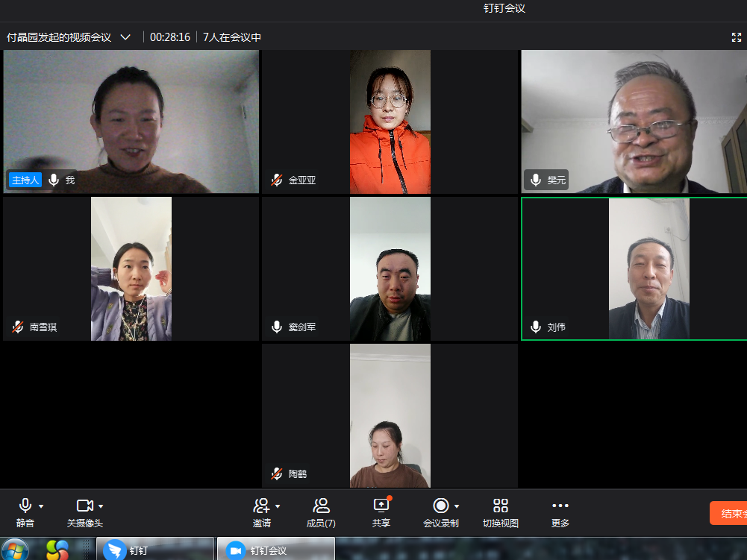Enter fullscreen using top-right expand icon
747x560 pixels.
pyautogui.click(x=737, y=37)
